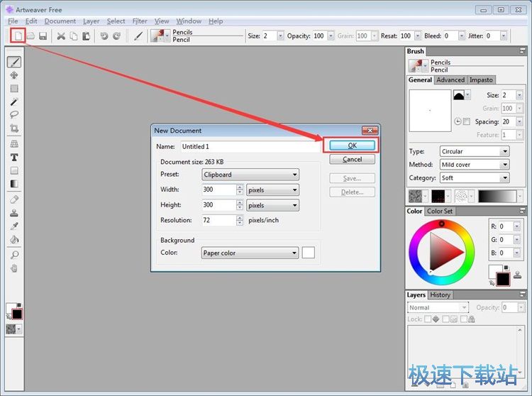
Task: Switch to the Impasto brush tab
Action: pos(481,79)
